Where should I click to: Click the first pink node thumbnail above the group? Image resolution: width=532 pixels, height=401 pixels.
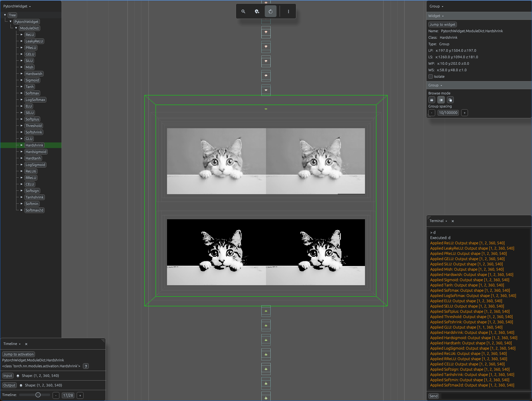266,90
